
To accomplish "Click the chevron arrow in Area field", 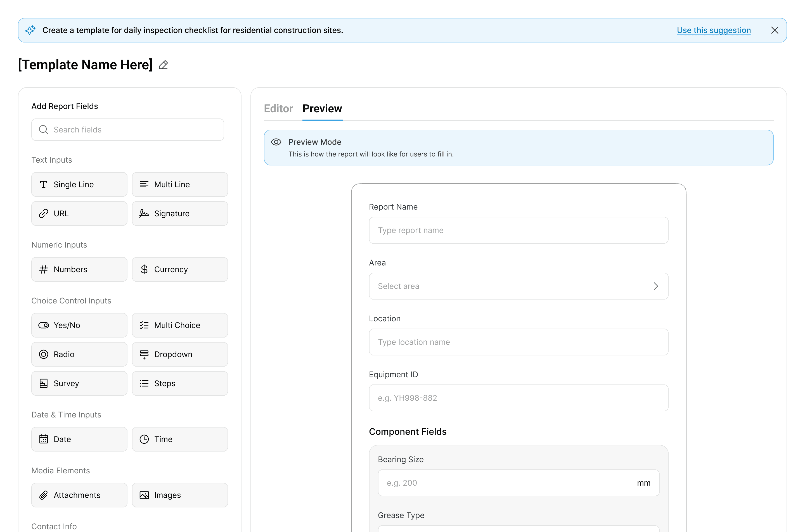I will pyautogui.click(x=655, y=286).
